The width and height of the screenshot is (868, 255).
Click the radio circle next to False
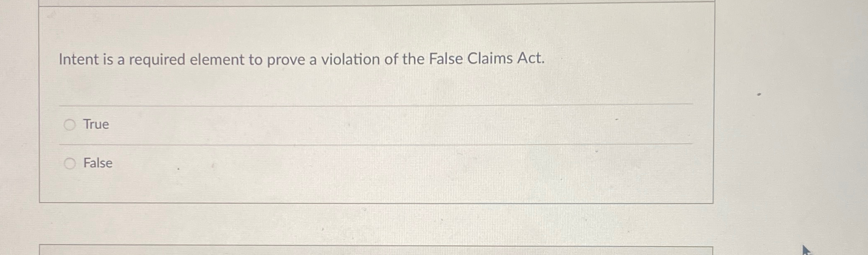pyautogui.click(x=70, y=163)
